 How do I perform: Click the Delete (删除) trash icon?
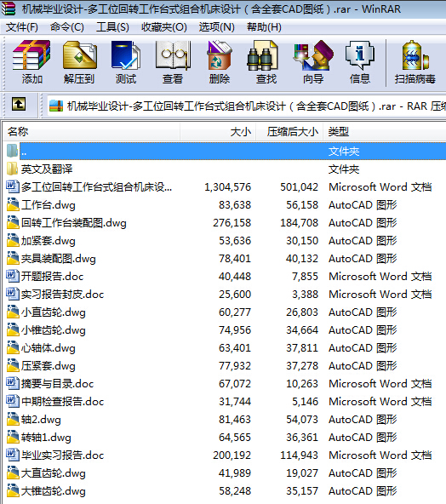click(x=220, y=55)
